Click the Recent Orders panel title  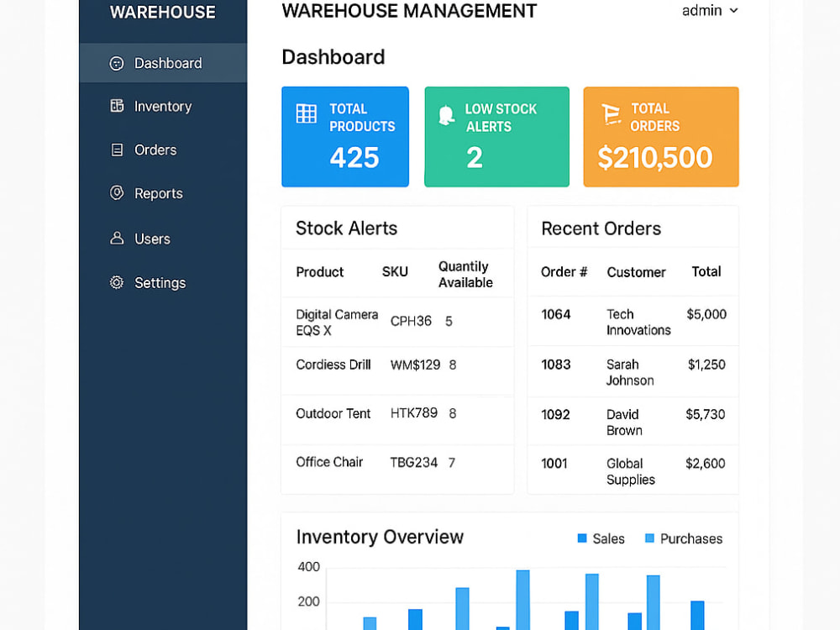(x=601, y=228)
